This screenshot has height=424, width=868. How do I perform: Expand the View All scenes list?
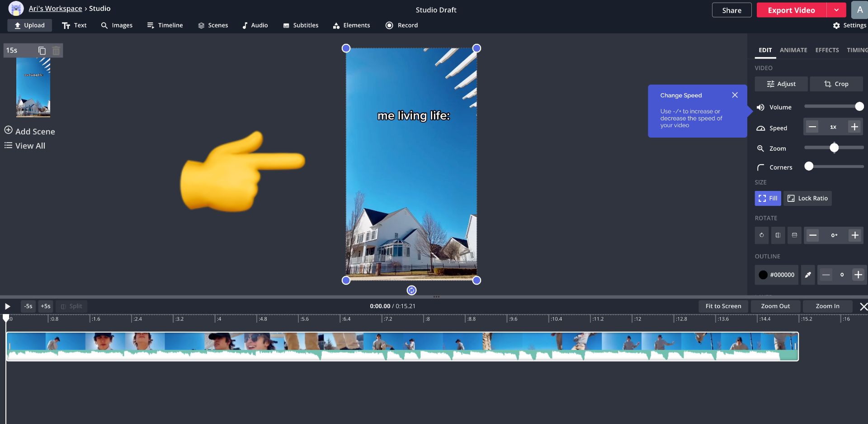pos(25,146)
